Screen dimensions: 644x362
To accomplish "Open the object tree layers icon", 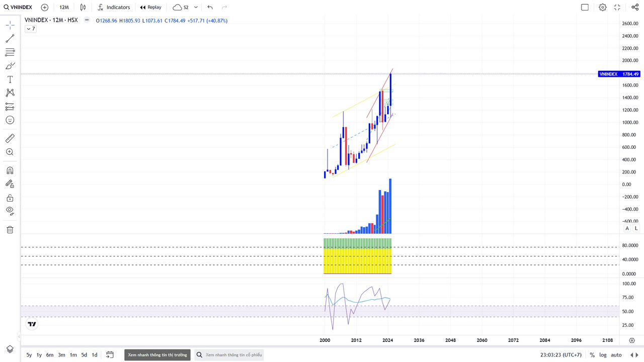I will coord(10,349).
